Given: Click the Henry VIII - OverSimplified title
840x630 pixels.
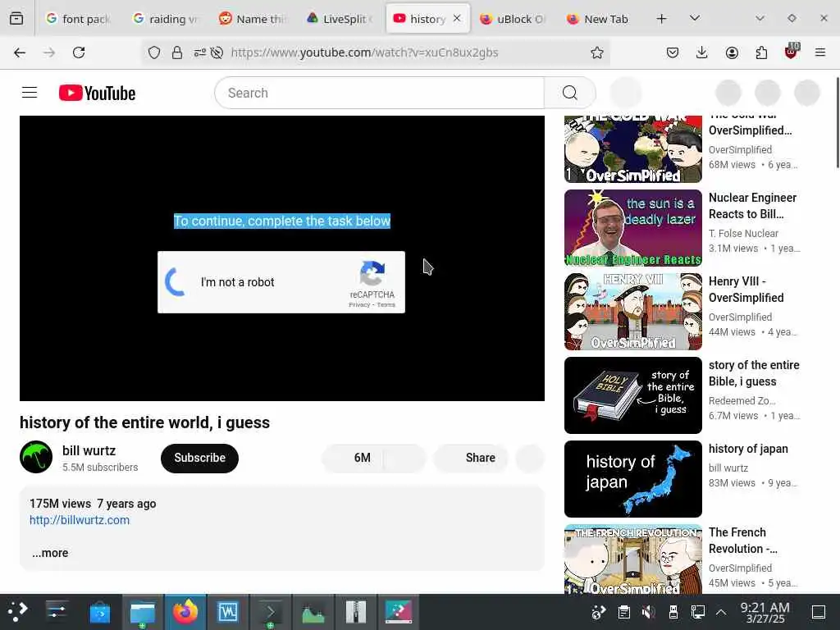Looking at the screenshot, I should pyautogui.click(x=746, y=290).
